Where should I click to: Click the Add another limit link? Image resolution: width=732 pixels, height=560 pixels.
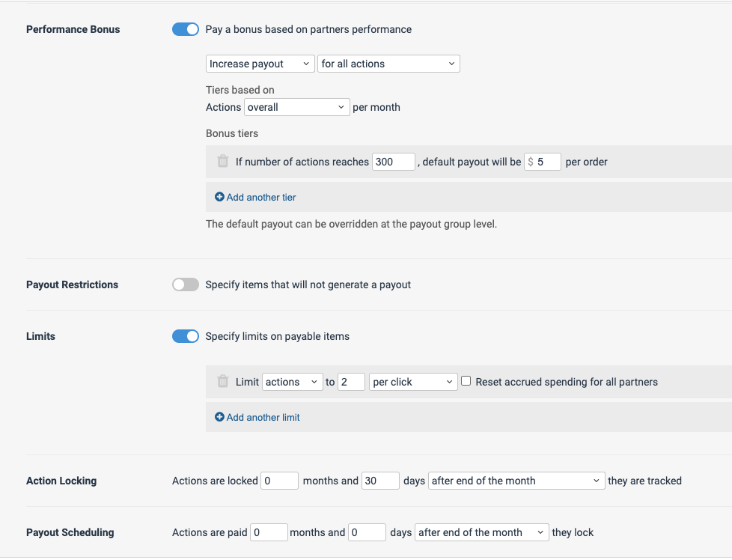[263, 418]
